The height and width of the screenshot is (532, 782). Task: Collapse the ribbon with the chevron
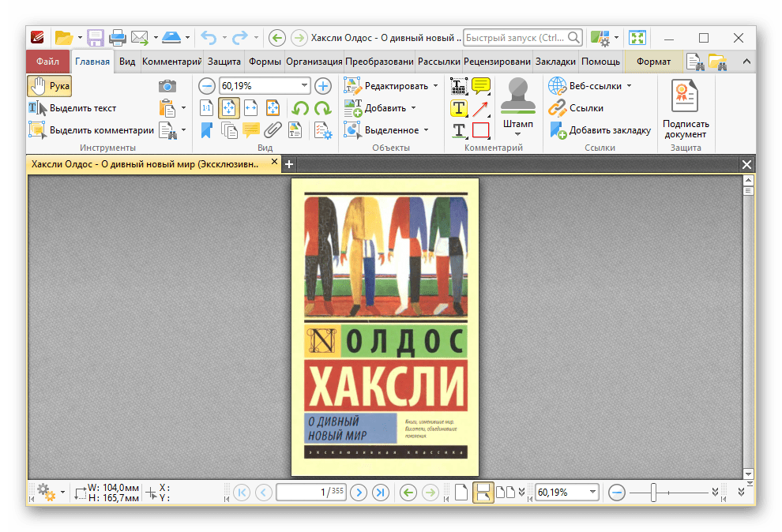click(746, 62)
